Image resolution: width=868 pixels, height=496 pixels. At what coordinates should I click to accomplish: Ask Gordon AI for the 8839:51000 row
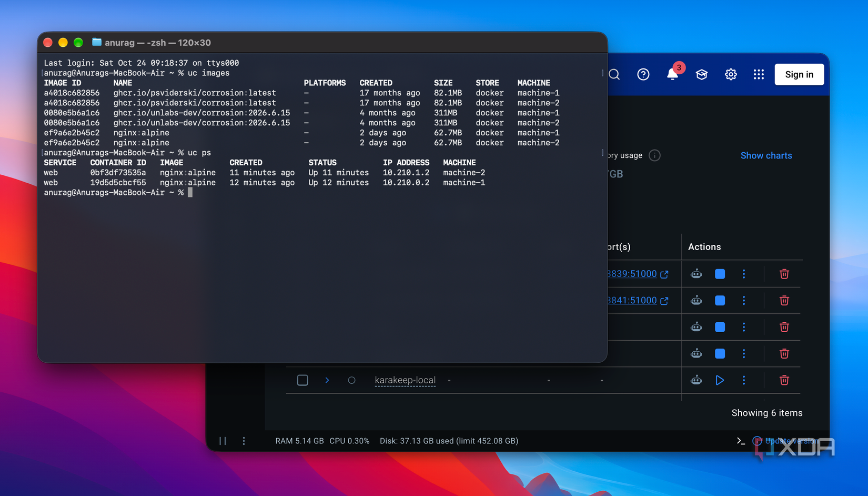pyautogui.click(x=696, y=274)
